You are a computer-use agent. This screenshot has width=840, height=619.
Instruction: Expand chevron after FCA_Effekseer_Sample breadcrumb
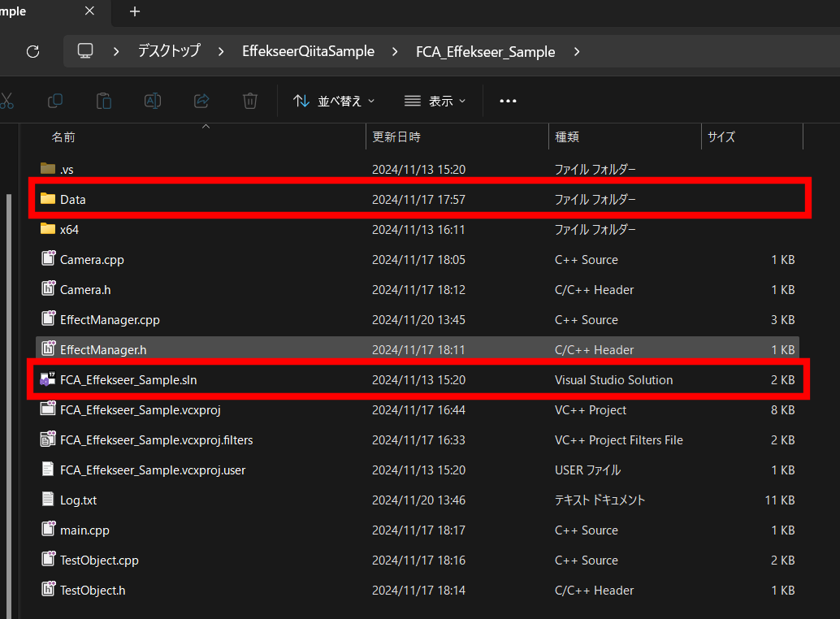pyautogui.click(x=577, y=51)
